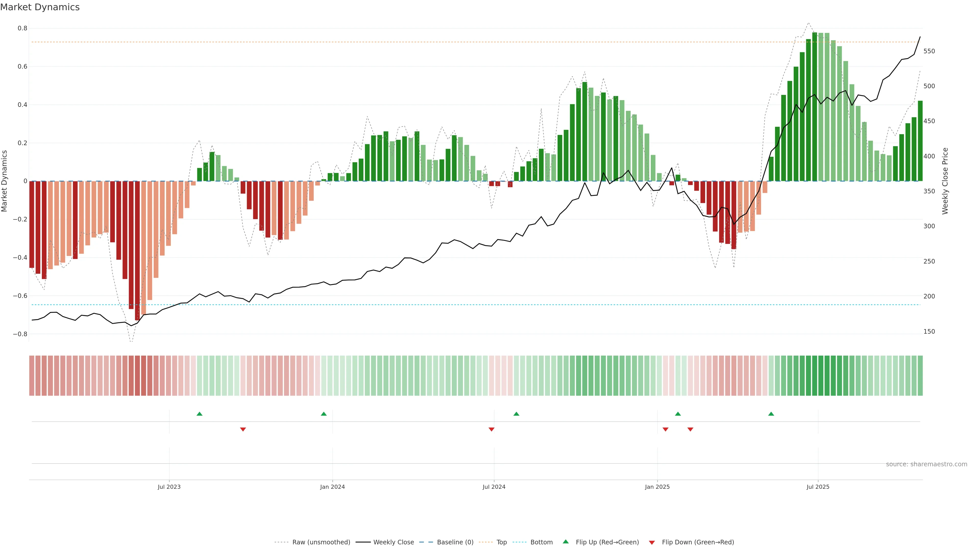Hide the Bottom threshold legend entry
980x551 pixels.
pyautogui.click(x=541, y=542)
